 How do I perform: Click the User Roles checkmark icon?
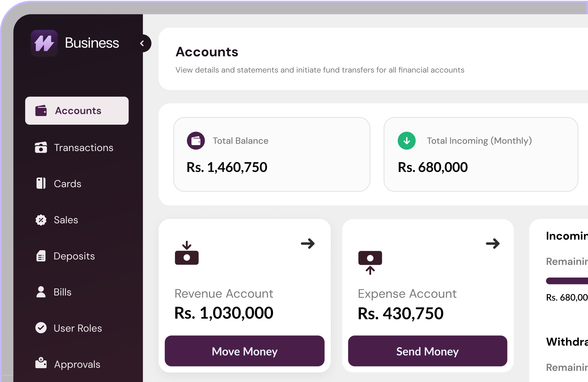click(x=41, y=328)
